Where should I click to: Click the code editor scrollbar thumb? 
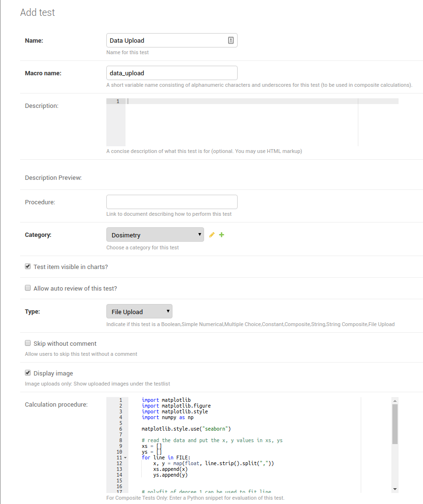pyautogui.click(x=395, y=424)
